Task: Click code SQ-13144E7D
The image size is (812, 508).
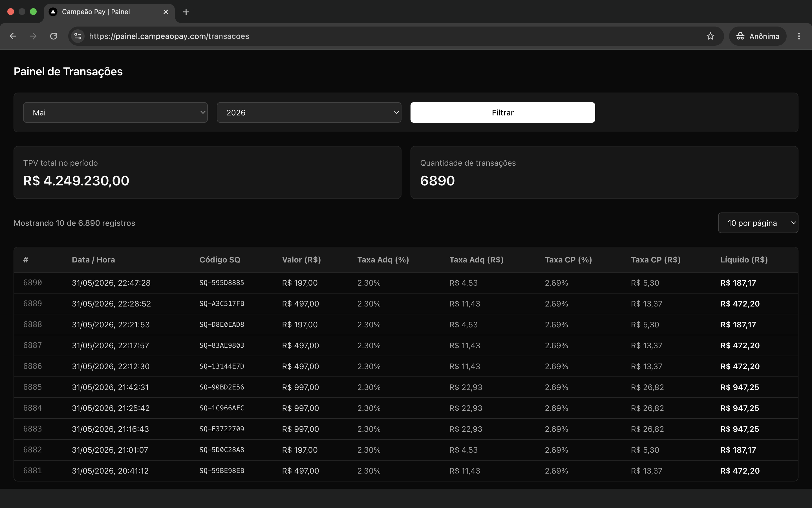Action: click(x=222, y=366)
